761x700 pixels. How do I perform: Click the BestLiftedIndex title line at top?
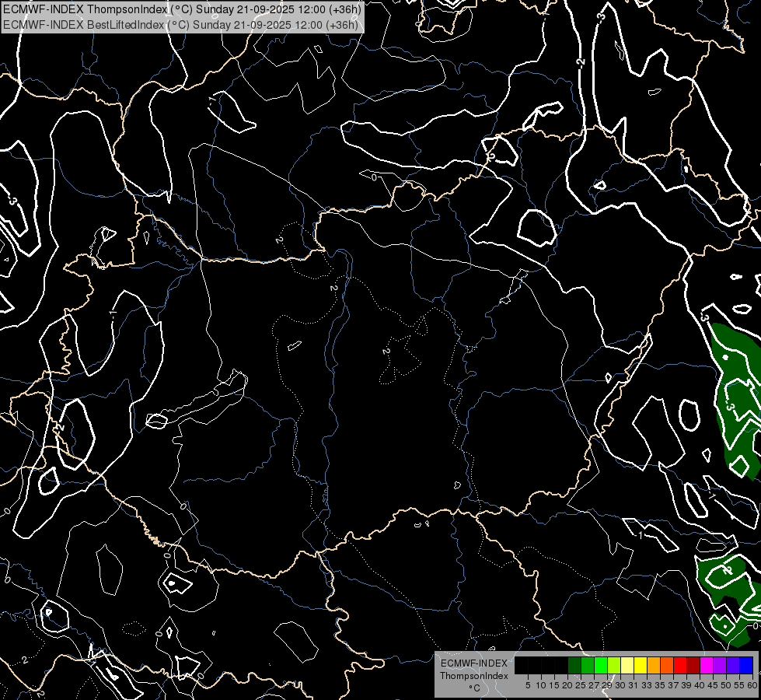(x=180, y=24)
